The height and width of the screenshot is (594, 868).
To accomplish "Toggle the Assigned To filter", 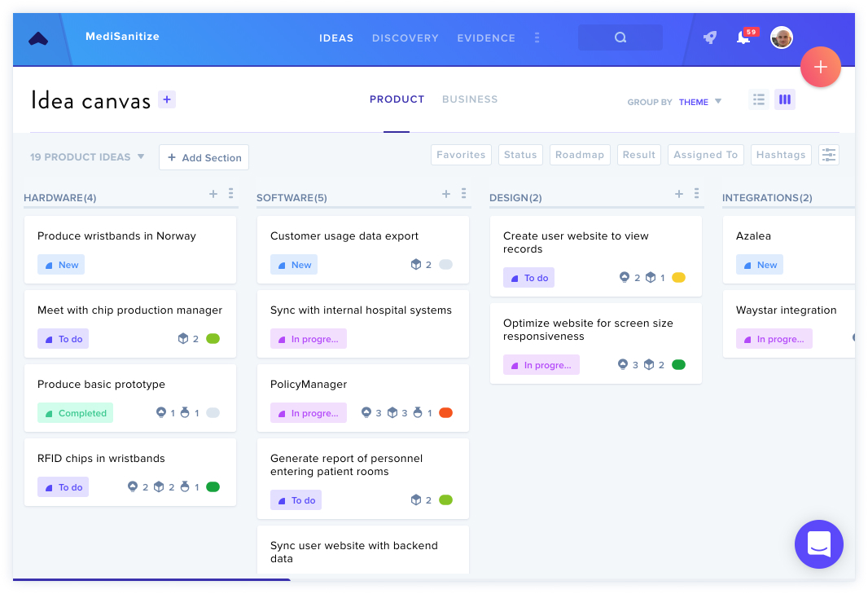I will [705, 155].
